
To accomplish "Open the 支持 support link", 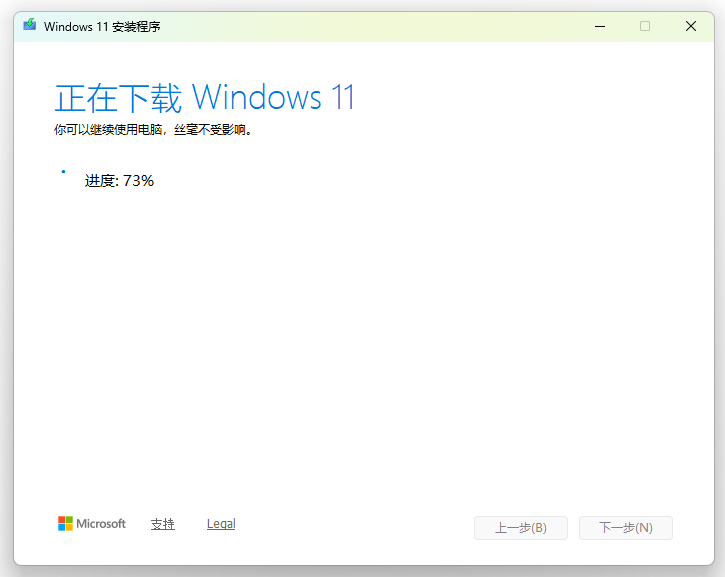I will point(163,524).
